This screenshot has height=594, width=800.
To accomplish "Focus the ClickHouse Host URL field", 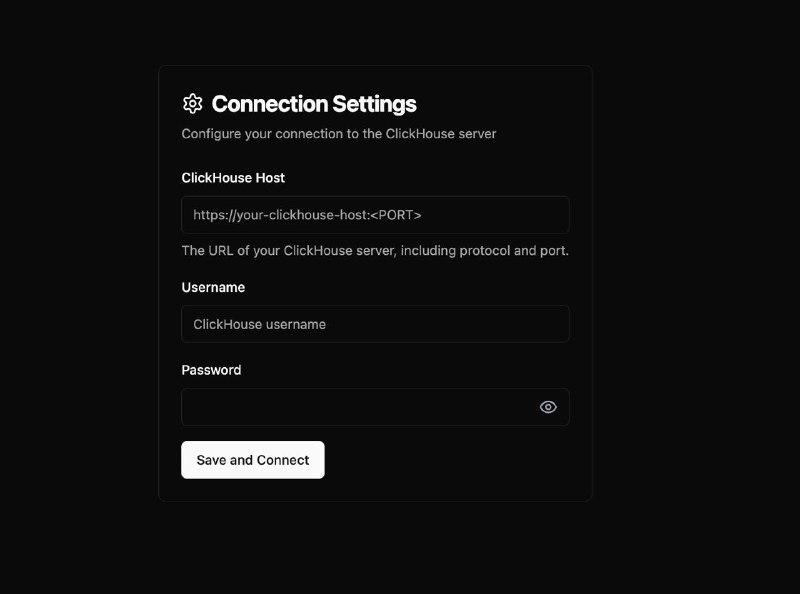I will pos(376,215).
